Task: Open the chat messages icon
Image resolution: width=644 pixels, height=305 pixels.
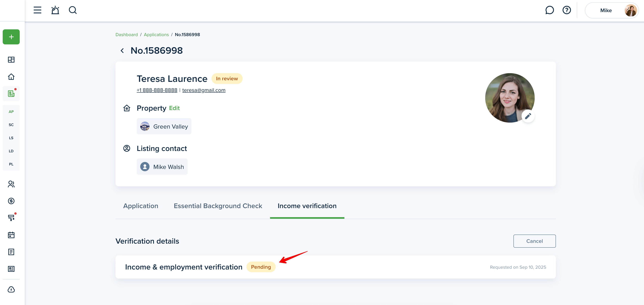Action: 550,10
